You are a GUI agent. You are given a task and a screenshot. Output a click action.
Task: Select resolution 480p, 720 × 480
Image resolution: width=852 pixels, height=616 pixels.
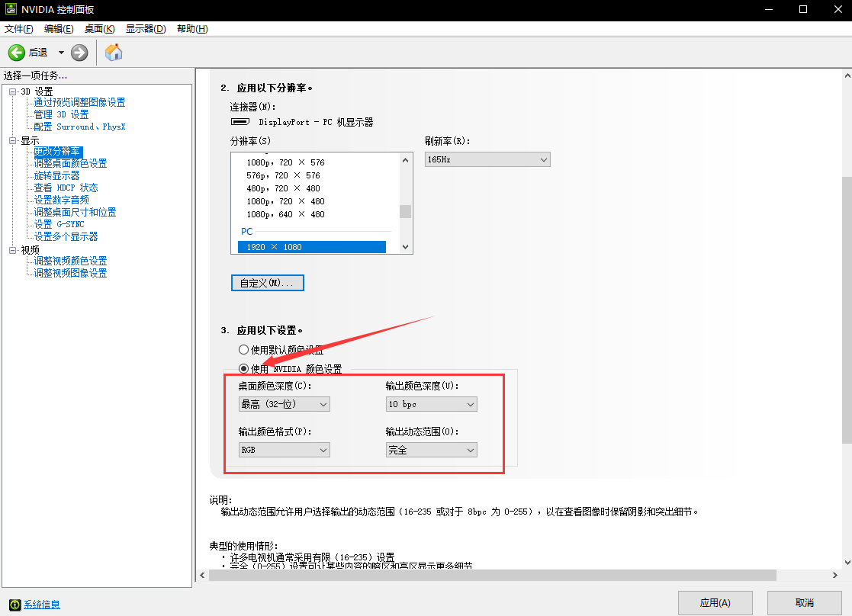point(283,188)
